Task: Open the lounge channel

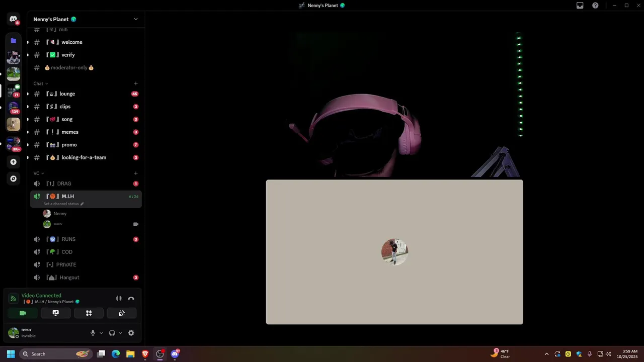Action: coord(86,94)
